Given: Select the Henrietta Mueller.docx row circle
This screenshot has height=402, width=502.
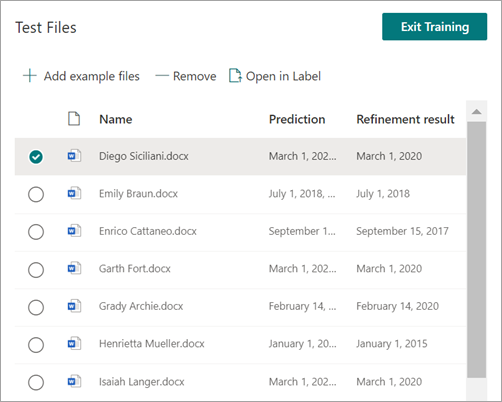Looking at the screenshot, I should point(36,345).
